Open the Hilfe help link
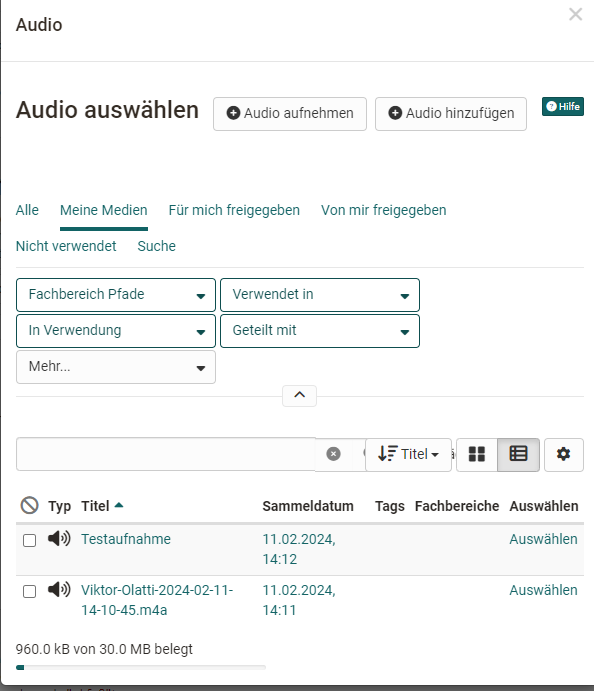Screen dimensions: 594x691 563,107
